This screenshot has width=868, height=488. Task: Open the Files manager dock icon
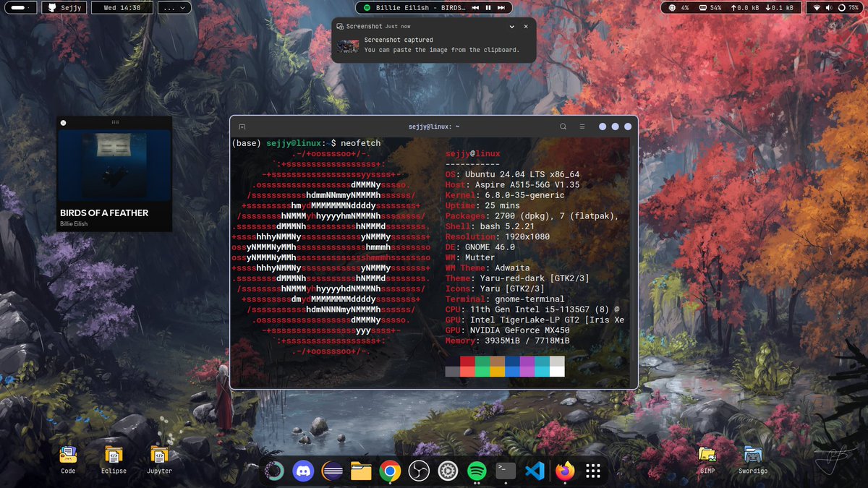point(361,471)
